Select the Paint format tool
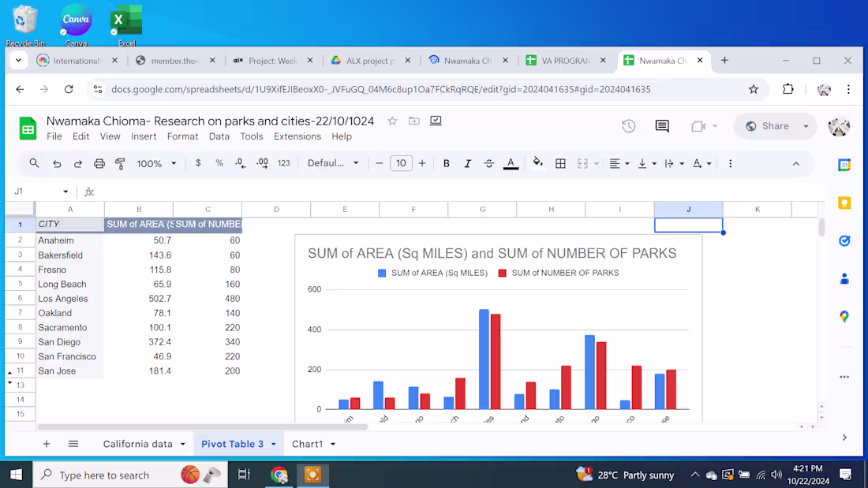The image size is (868, 488). (120, 163)
